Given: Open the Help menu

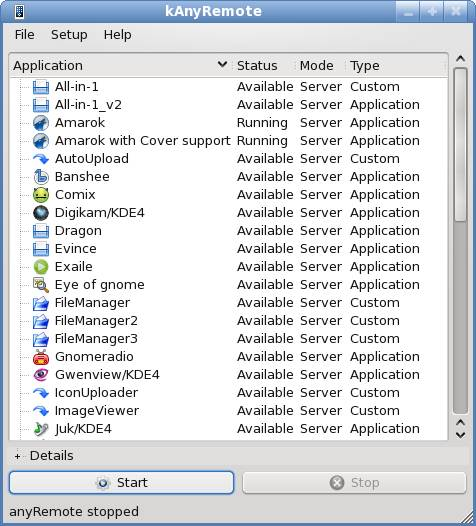Looking at the screenshot, I should 117,35.
